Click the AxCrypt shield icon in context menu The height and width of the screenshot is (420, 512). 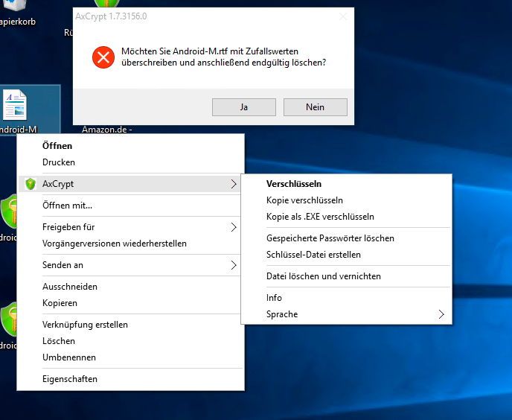pos(31,184)
